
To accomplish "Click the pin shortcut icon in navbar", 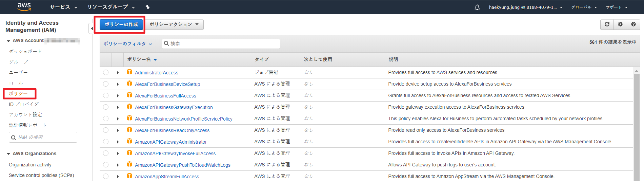I will [x=147, y=7].
